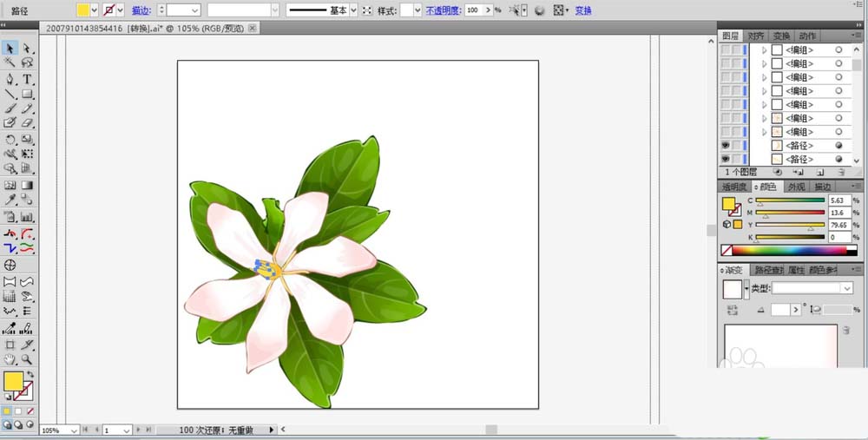Open stroke color dropdown in control bar

coord(120,10)
